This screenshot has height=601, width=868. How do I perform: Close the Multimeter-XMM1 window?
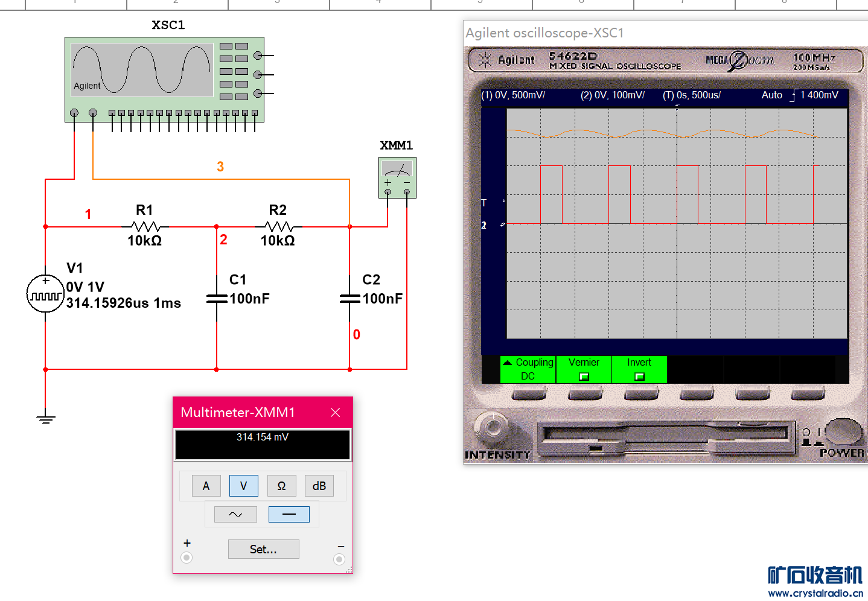(336, 412)
